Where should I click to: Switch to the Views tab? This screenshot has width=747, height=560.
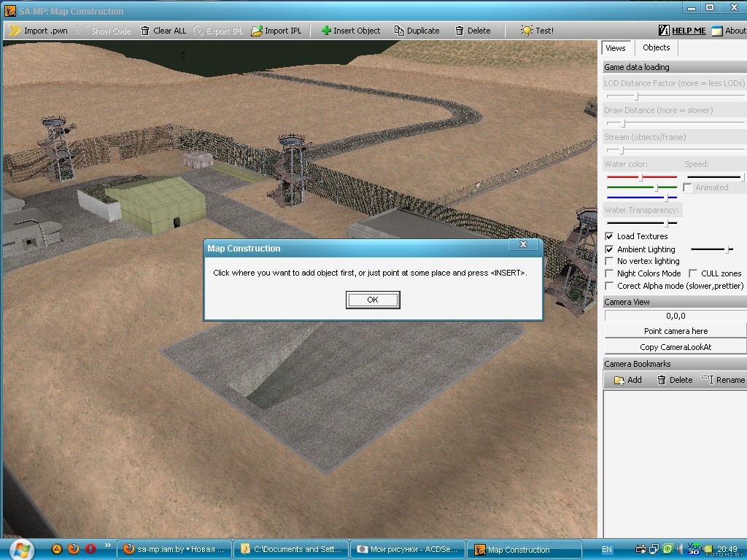pos(616,48)
